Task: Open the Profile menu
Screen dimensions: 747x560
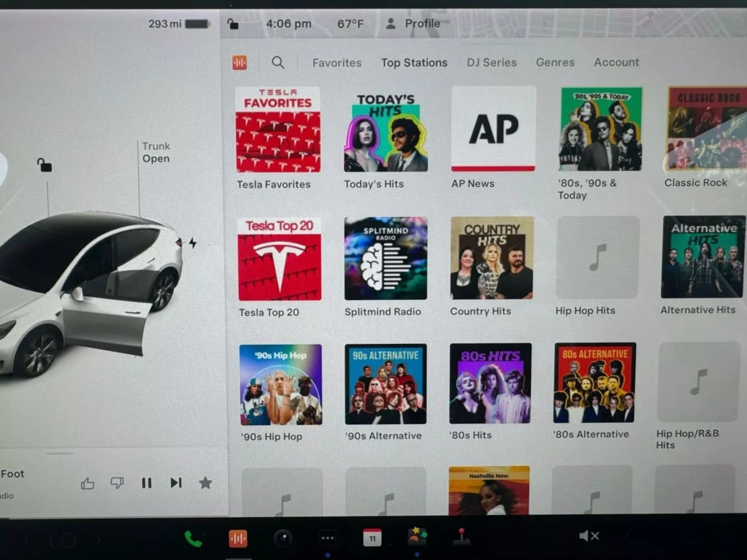Action: [413, 24]
